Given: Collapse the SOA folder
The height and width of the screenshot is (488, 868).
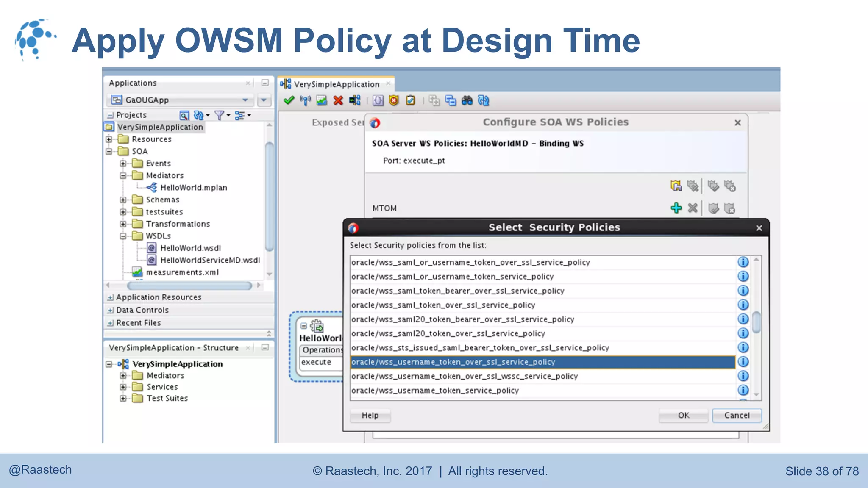Looking at the screenshot, I should pyautogui.click(x=109, y=151).
